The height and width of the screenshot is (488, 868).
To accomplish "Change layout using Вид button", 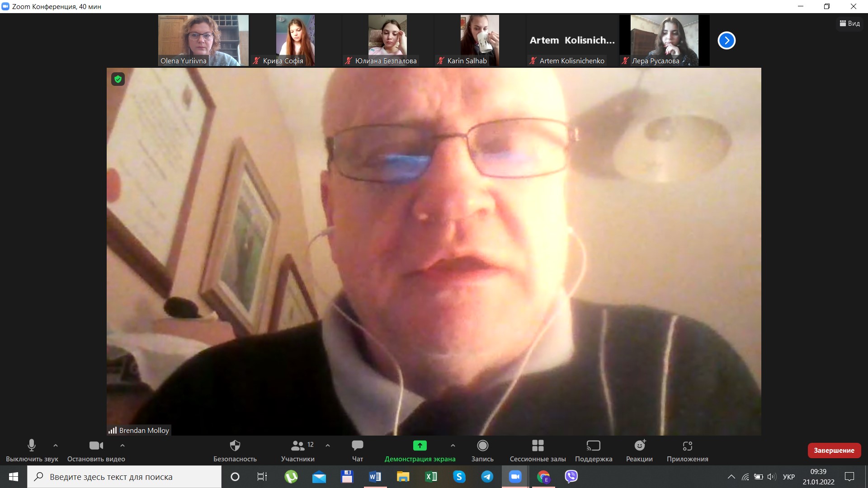I will (x=850, y=23).
